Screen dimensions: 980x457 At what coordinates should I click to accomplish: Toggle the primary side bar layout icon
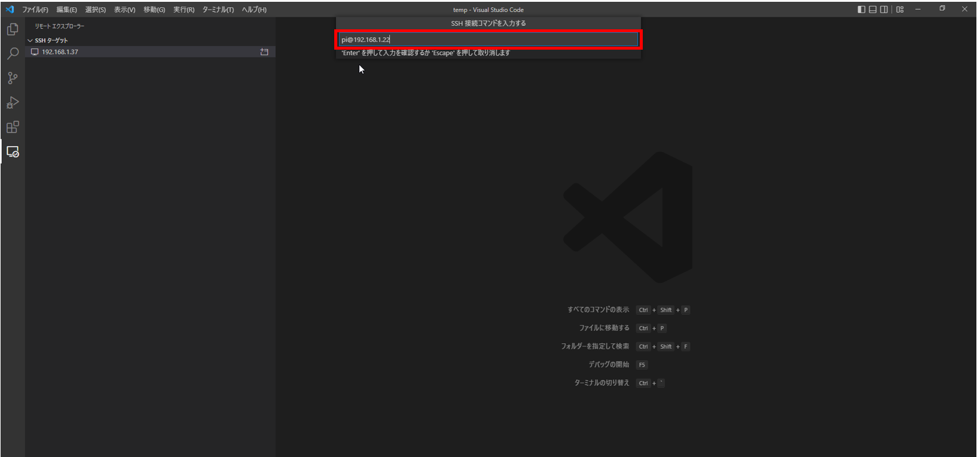[x=862, y=10]
